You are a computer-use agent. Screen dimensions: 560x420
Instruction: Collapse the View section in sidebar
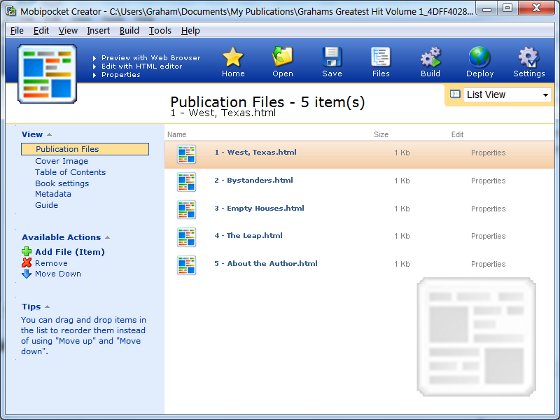pyautogui.click(x=49, y=135)
